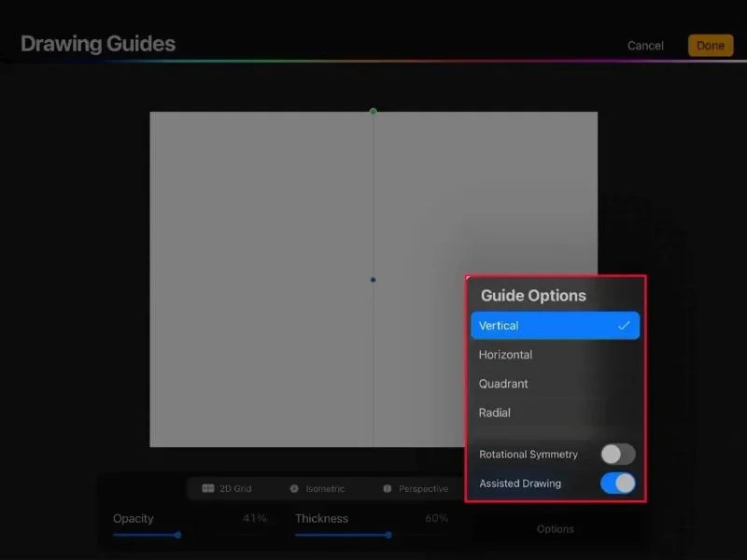Click the 41% opacity value
The height and width of the screenshot is (560, 747).
click(x=253, y=518)
